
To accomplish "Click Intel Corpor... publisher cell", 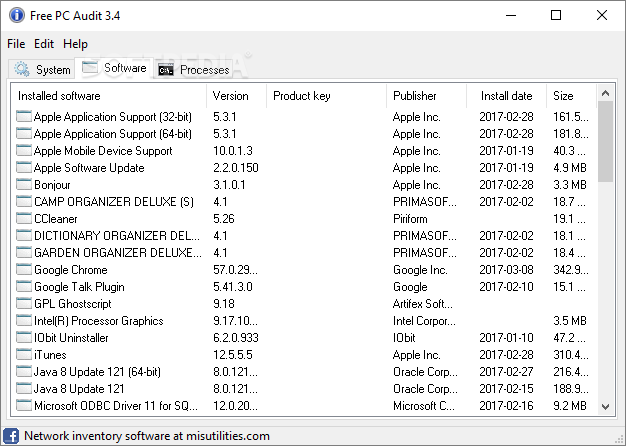I will 424,320.
